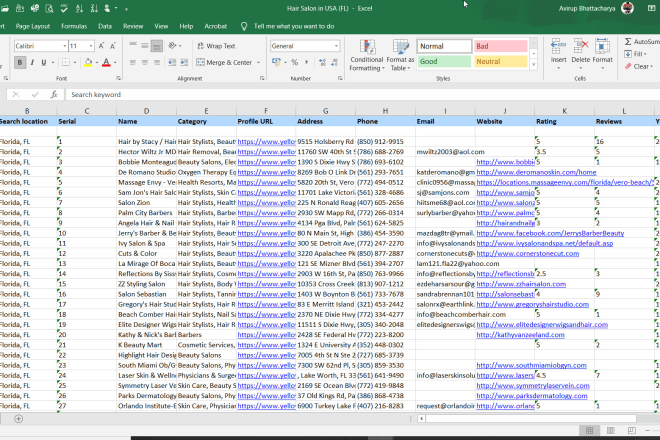Open the font size 11 dropdown
Screen dimensions: 660x440
click(91, 46)
